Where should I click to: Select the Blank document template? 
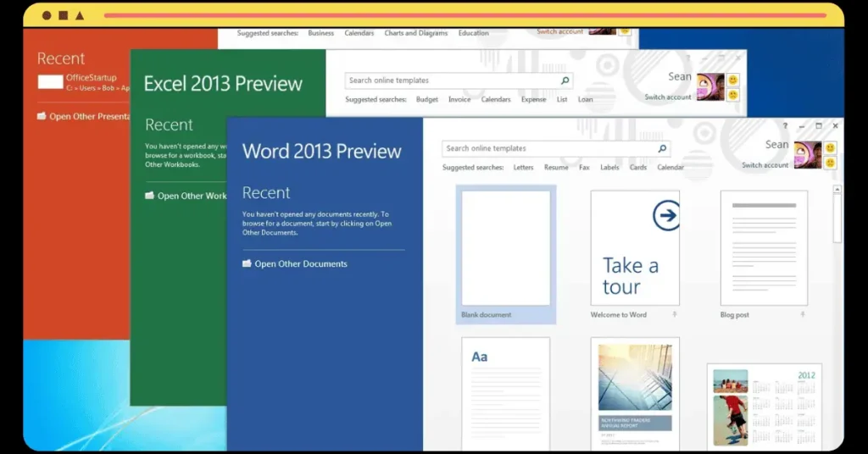click(505, 254)
